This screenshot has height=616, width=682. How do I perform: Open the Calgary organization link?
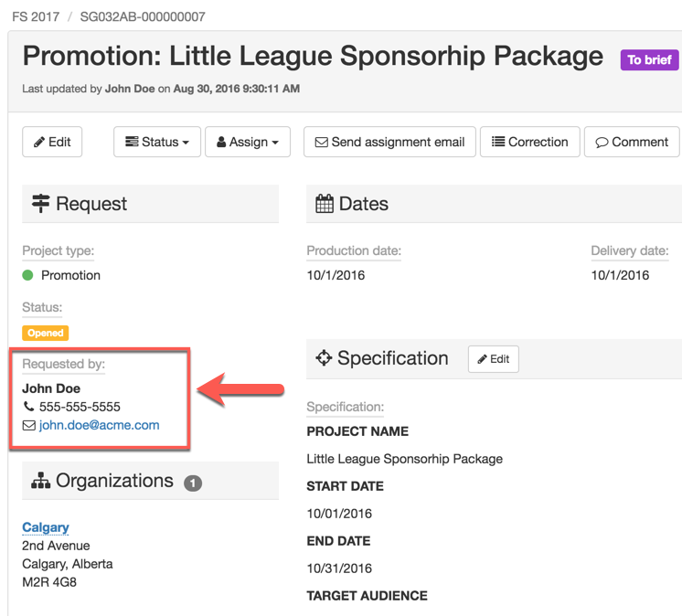click(x=46, y=527)
